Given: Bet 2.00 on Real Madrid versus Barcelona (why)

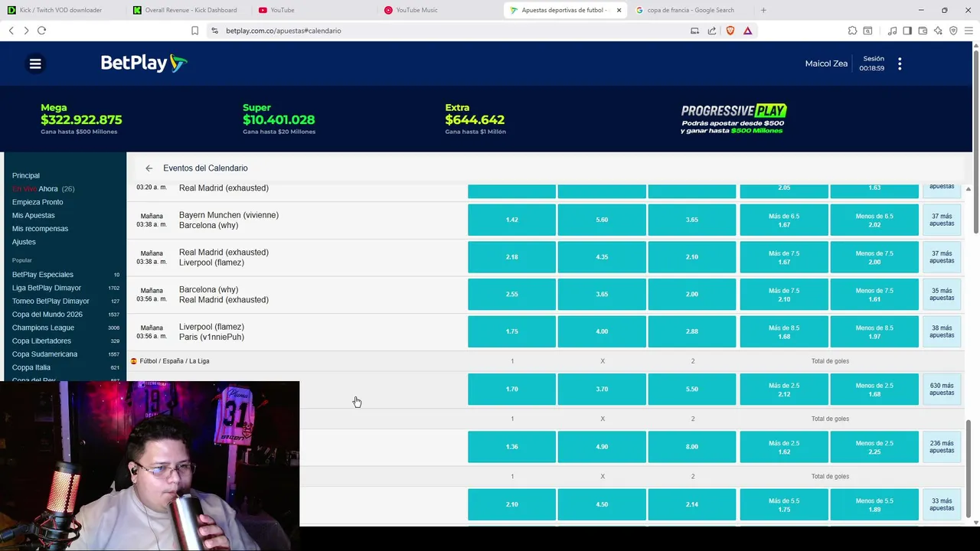Looking at the screenshot, I should click(691, 294).
